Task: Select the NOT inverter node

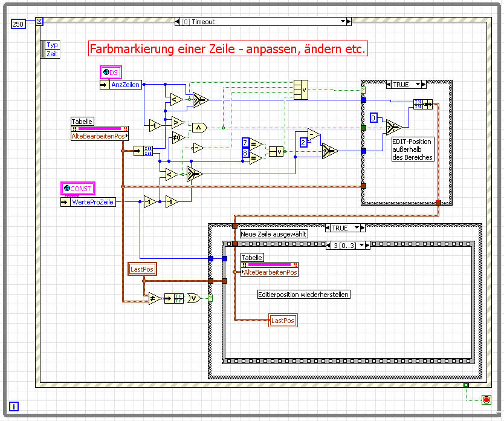Action: tap(198, 148)
